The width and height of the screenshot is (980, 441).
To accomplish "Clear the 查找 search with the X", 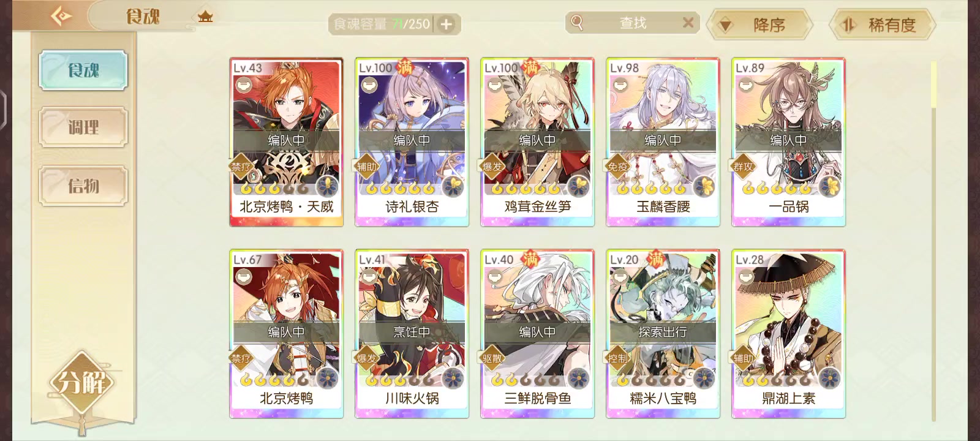I will pyautogui.click(x=688, y=23).
